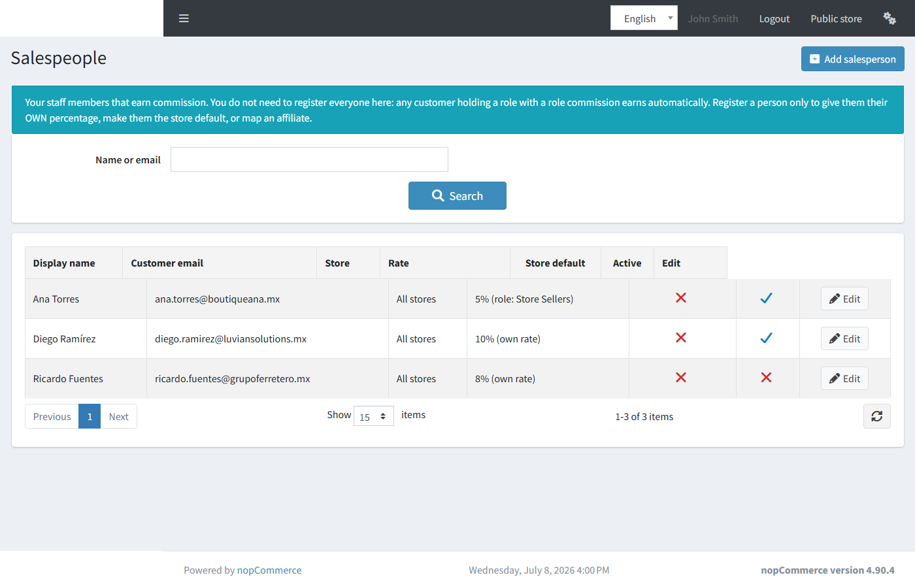Click the 1-3 of 3 items text
Screen dimensions: 915x588
tap(644, 416)
